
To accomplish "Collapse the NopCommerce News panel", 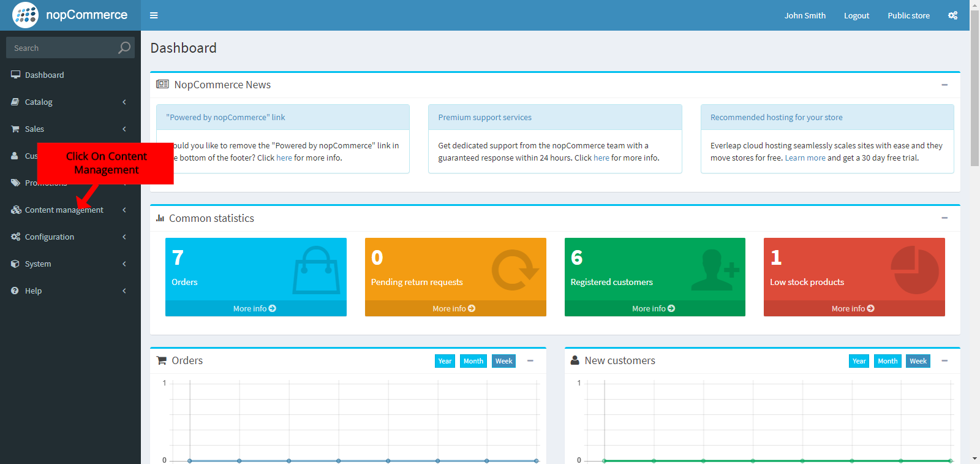I will click(944, 85).
